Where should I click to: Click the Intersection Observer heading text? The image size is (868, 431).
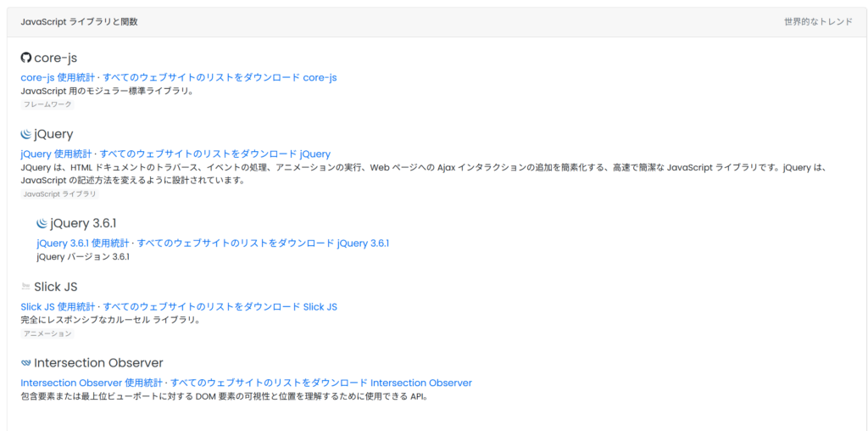pos(98,363)
